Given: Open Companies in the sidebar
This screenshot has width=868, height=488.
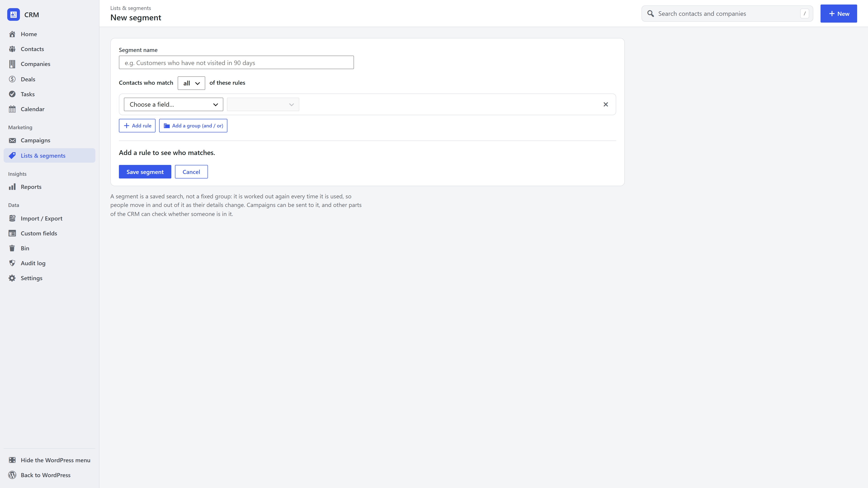Looking at the screenshot, I should (x=50, y=64).
